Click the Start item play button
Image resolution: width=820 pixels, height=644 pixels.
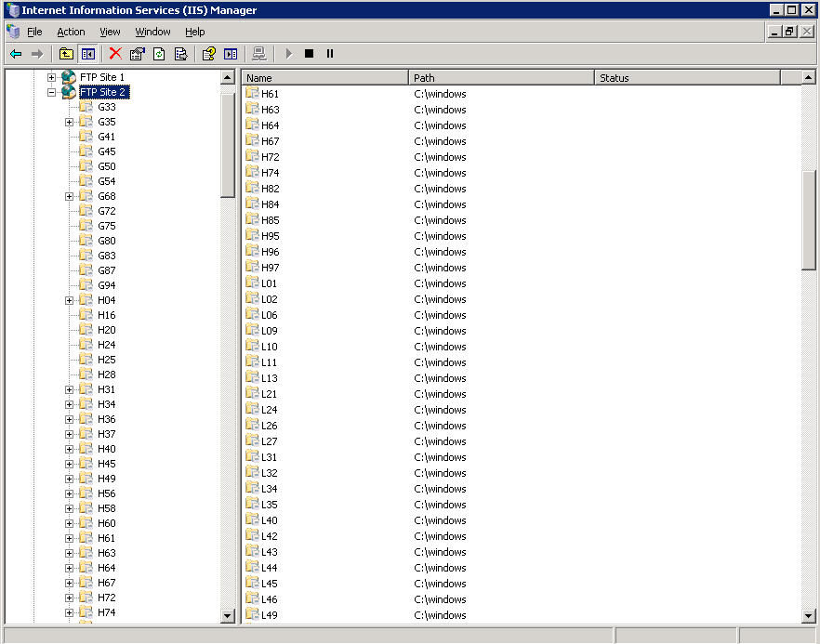(288, 53)
